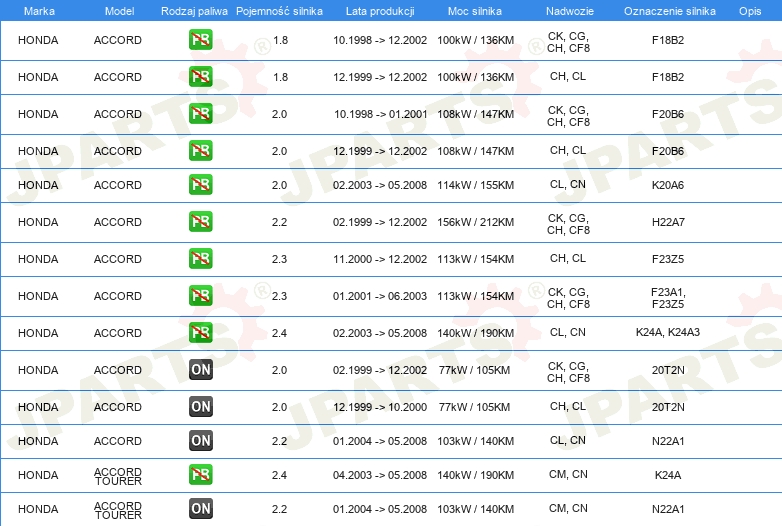Click the Opis column header
Viewport: 782px width, 526px height.
click(x=750, y=11)
